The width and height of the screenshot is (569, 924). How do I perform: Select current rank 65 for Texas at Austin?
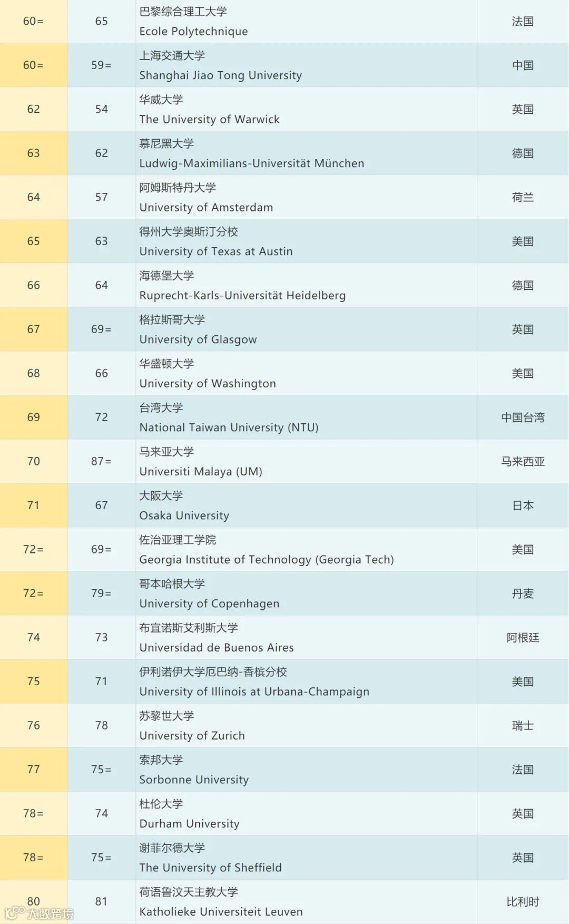(33, 241)
